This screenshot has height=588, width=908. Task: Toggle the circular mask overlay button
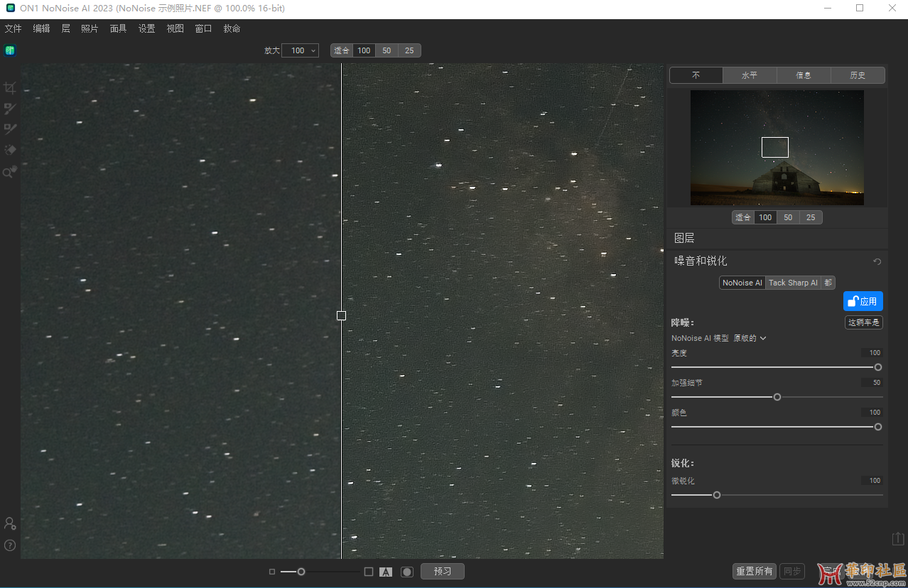click(406, 572)
